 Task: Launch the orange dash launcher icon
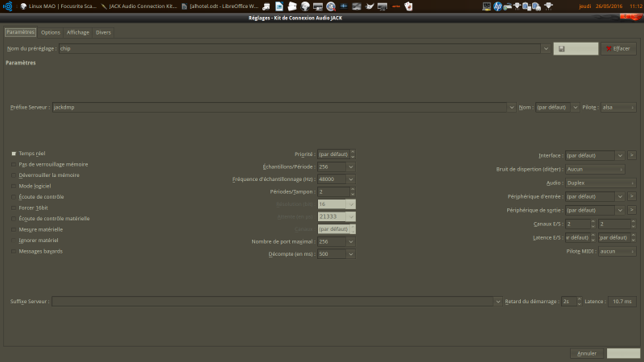coord(395,6)
